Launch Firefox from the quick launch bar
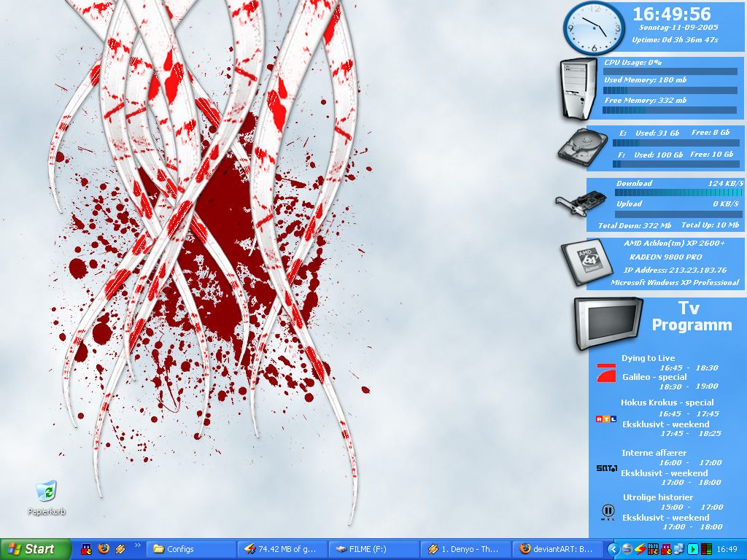This screenshot has height=560, width=747. (103, 548)
